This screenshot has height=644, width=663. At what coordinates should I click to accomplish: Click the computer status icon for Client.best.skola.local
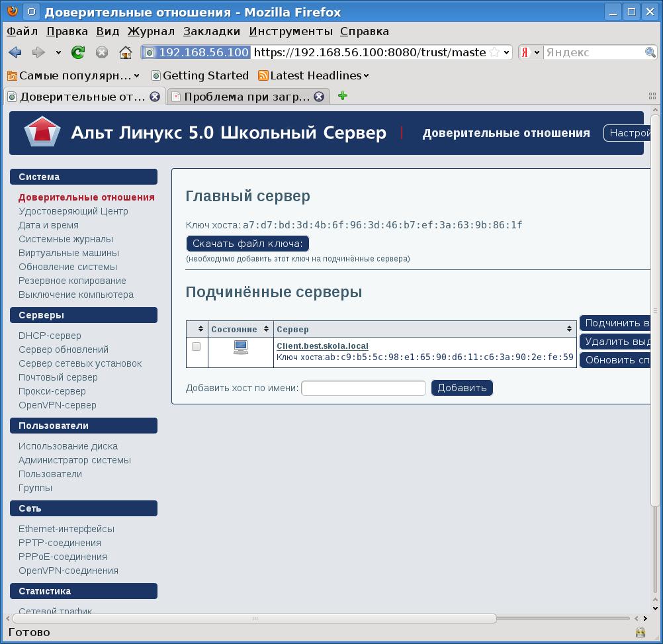point(241,347)
